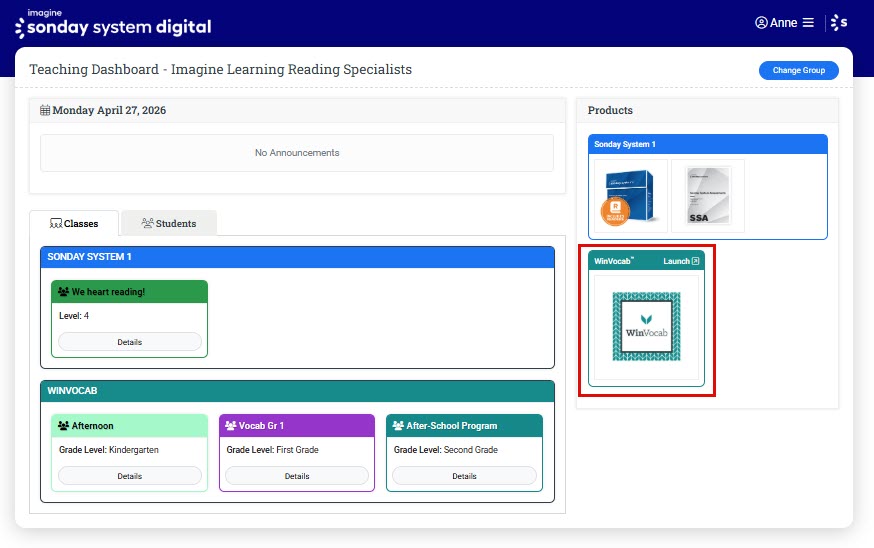This screenshot has height=548, width=874.
Task: Click the Vocab Gr 1 card title
Action: [x=261, y=425]
